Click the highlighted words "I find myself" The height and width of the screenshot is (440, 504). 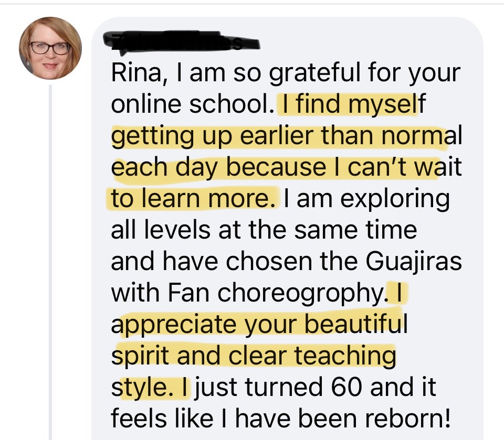[352, 105]
